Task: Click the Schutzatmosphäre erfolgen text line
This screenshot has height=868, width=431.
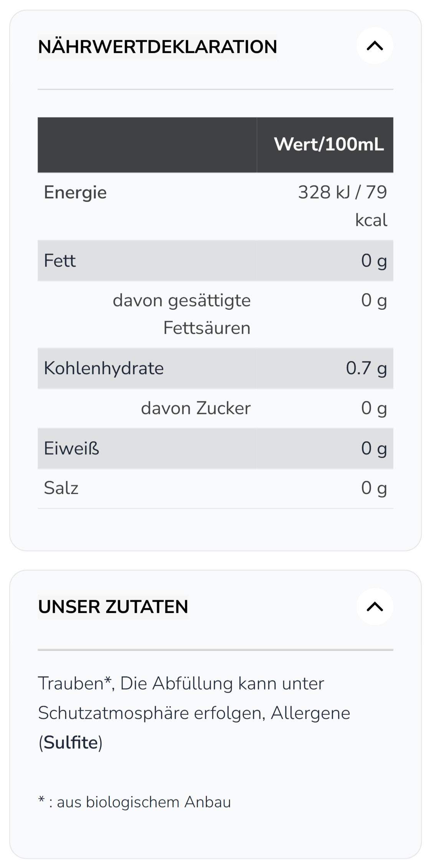Action: click(x=152, y=713)
